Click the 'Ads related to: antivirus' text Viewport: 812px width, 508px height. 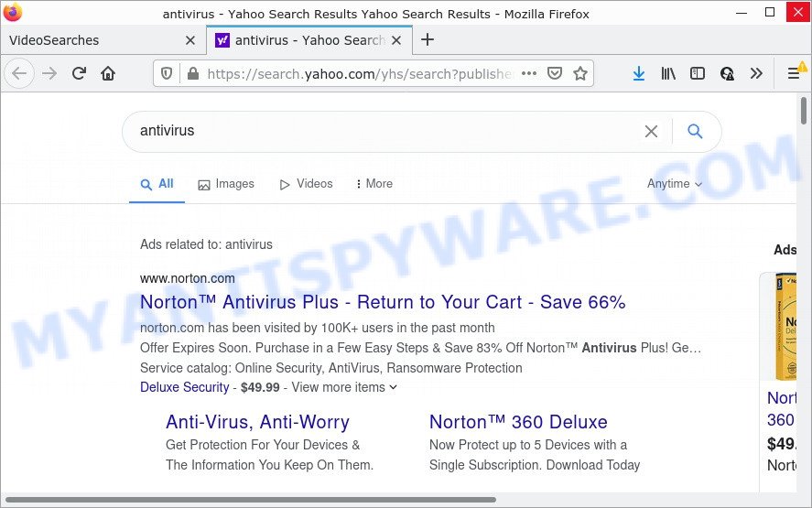point(206,244)
